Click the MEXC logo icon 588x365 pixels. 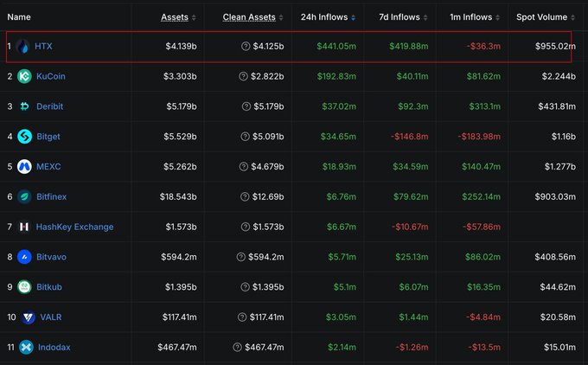point(24,167)
